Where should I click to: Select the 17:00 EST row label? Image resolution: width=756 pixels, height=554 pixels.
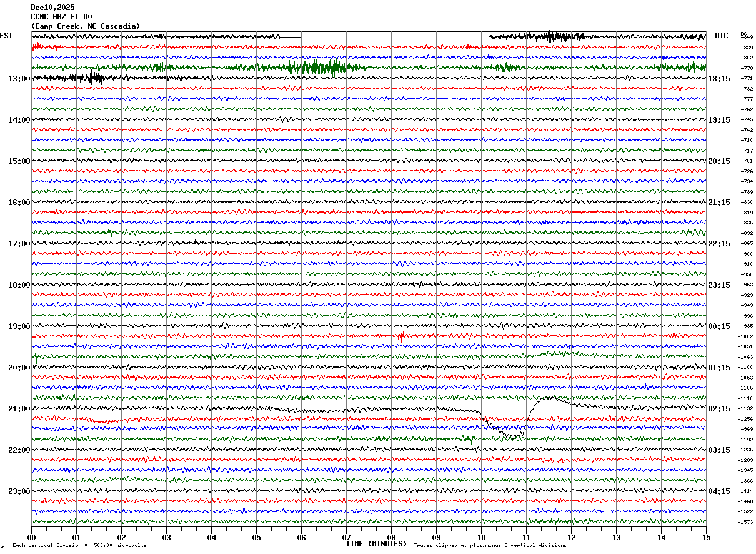19,244
